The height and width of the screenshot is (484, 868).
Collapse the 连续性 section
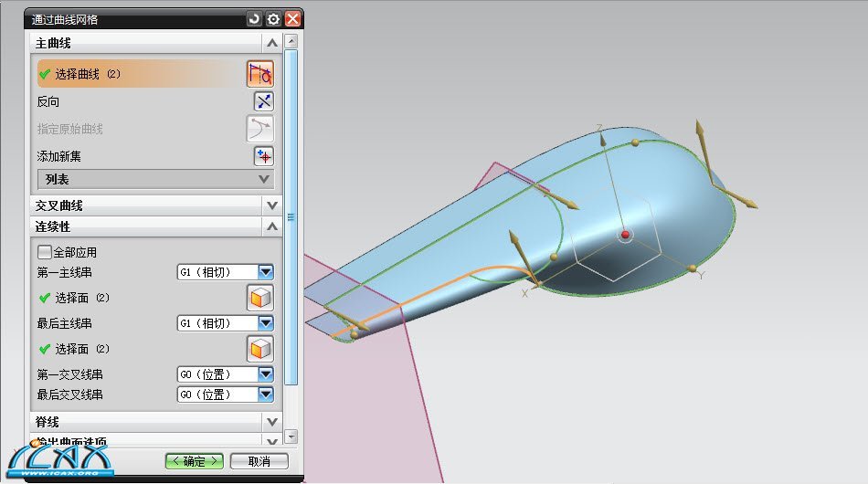[x=271, y=226]
